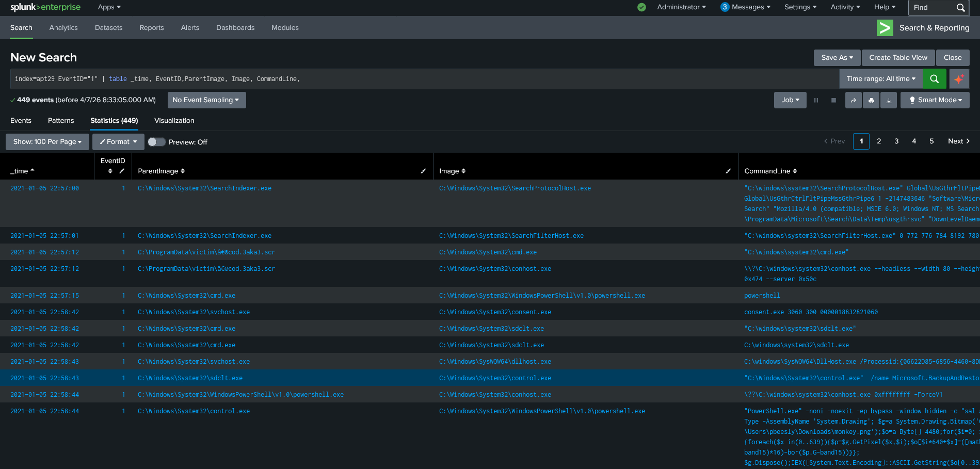Viewport: 980px width, 469px height.
Task: Click consent.exe Image cell
Action: point(495,312)
